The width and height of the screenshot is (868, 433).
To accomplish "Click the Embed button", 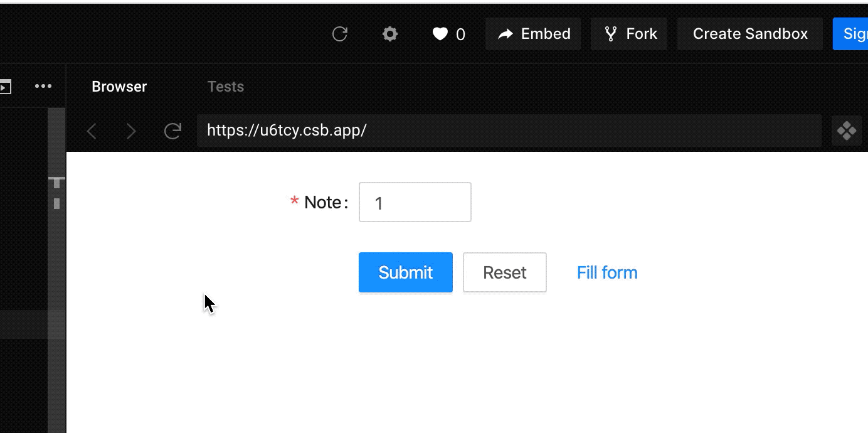I will tap(532, 34).
